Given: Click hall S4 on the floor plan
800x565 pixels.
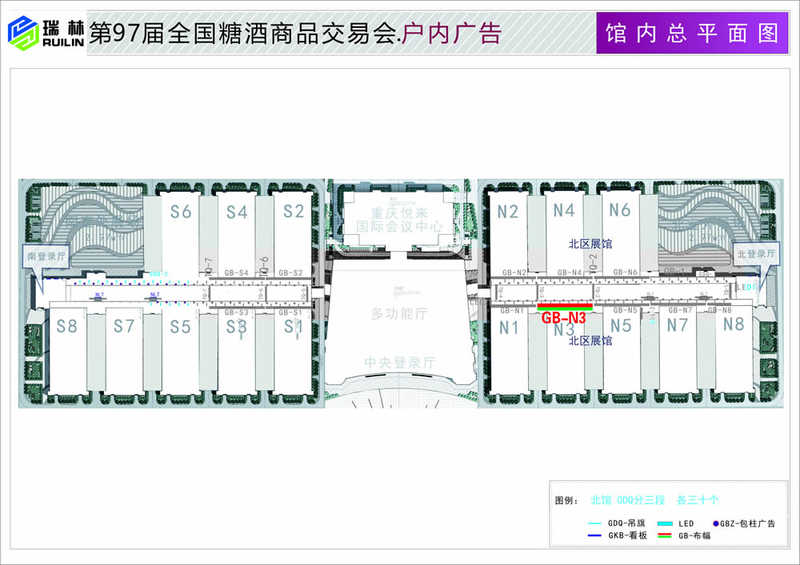Looking at the screenshot, I should click(237, 212).
